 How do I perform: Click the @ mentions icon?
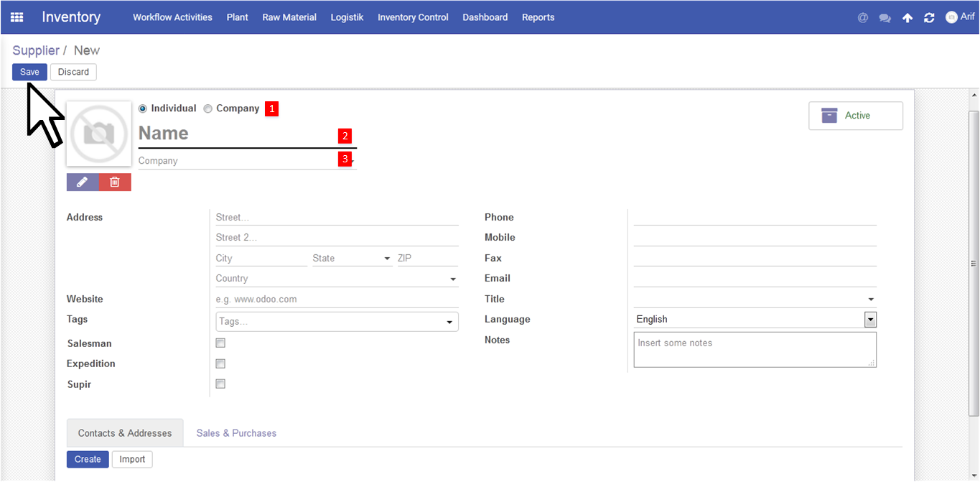click(863, 18)
